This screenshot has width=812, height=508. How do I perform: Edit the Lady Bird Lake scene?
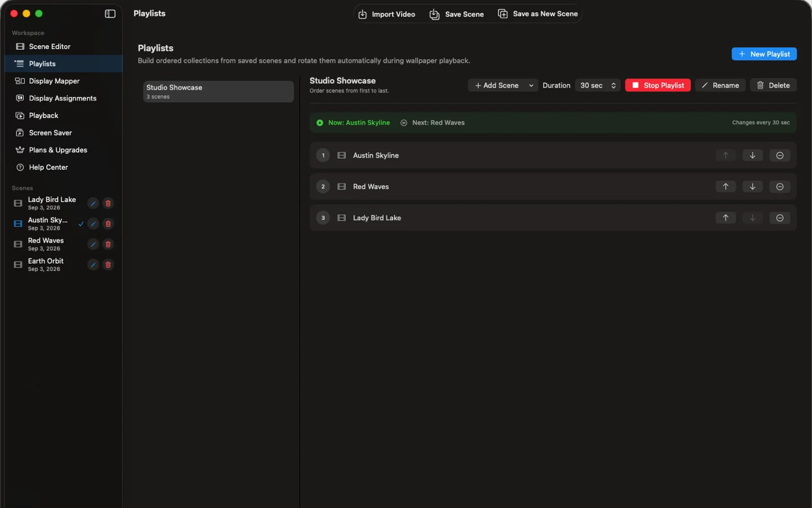click(x=93, y=203)
